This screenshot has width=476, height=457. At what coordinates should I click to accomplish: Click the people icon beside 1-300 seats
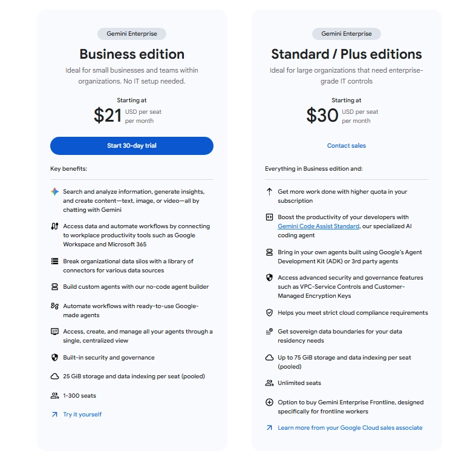click(x=54, y=396)
